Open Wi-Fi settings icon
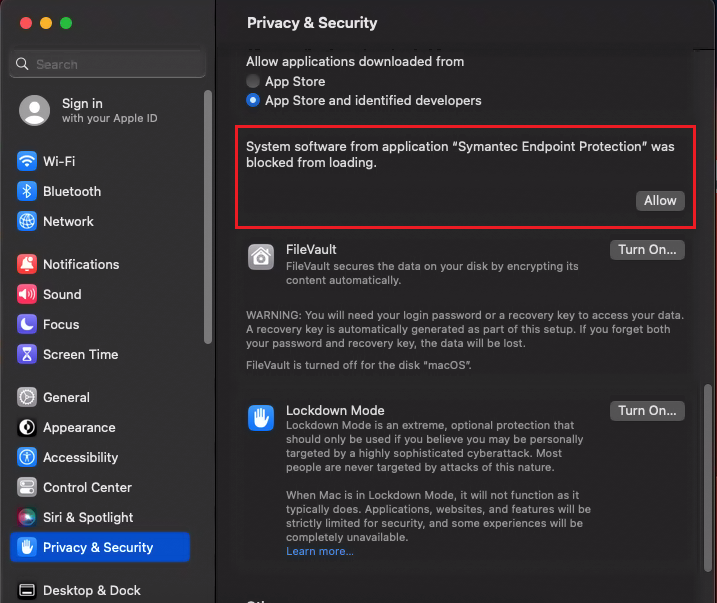 click(27, 161)
